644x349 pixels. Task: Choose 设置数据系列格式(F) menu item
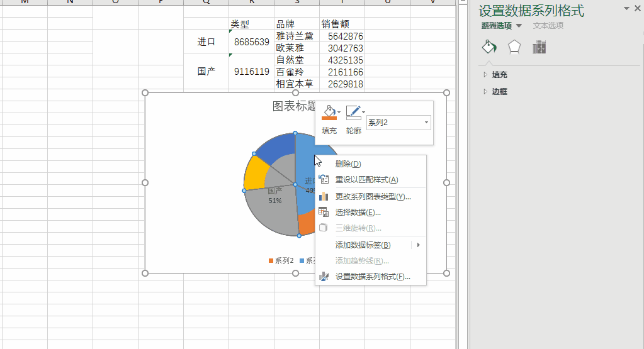[371, 277]
